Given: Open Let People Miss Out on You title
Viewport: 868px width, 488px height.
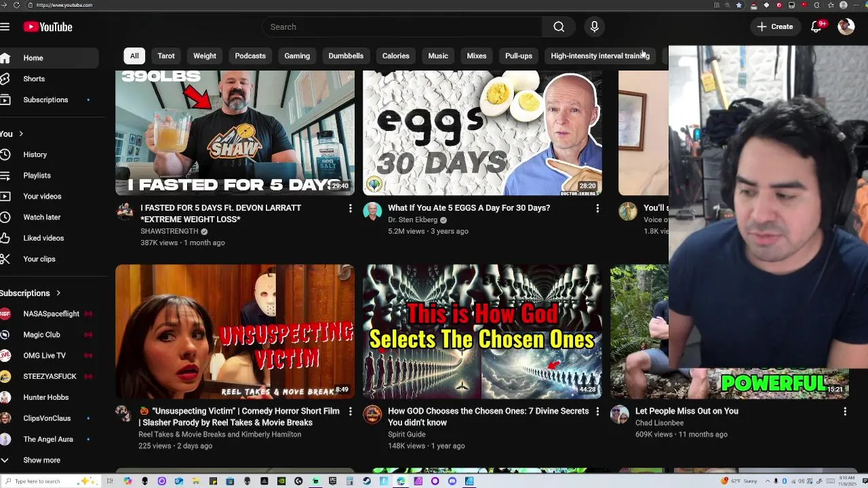Looking at the screenshot, I should click(x=687, y=411).
